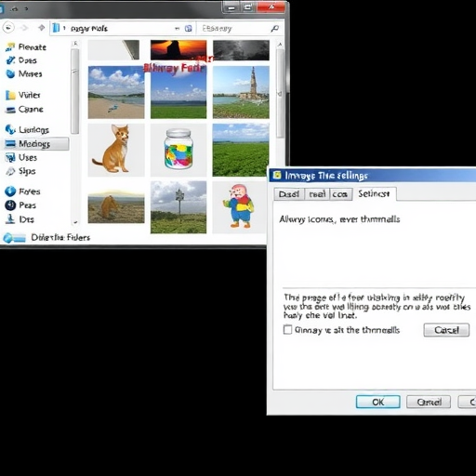Select the signpost on hill thumbnail
The width and height of the screenshot is (476, 476).
tap(178, 207)
